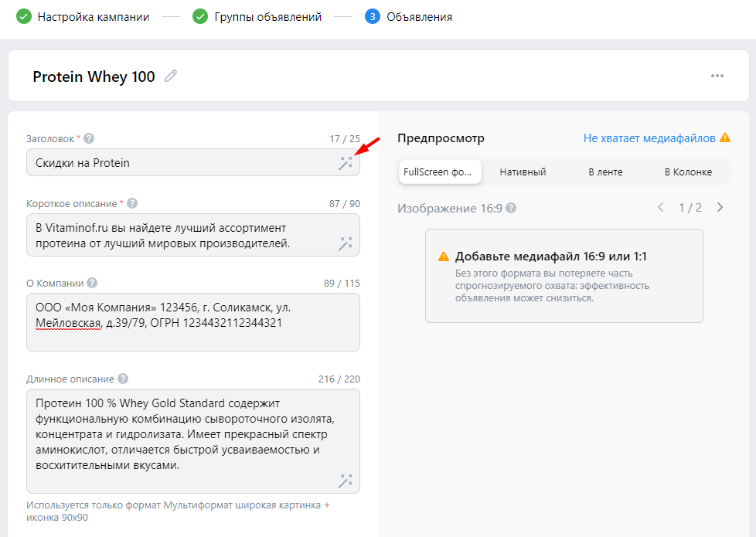Click magic wand icon in Короткое описание field
756x537 pixels.
click(x=346, y=243)
